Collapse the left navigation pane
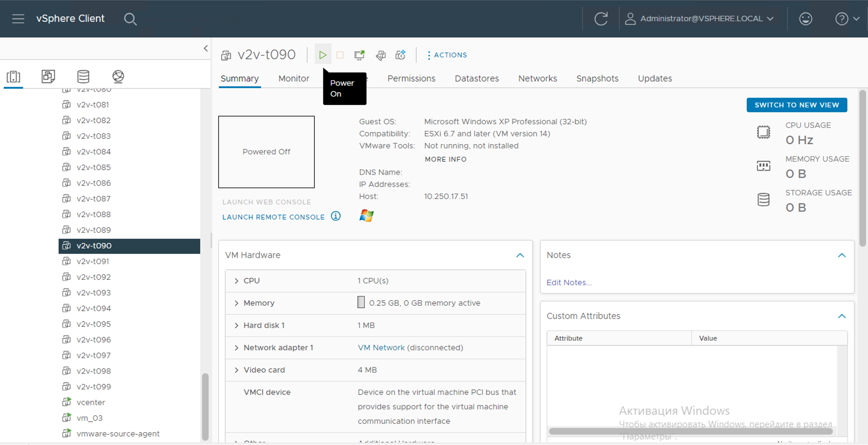 point(206,48)
